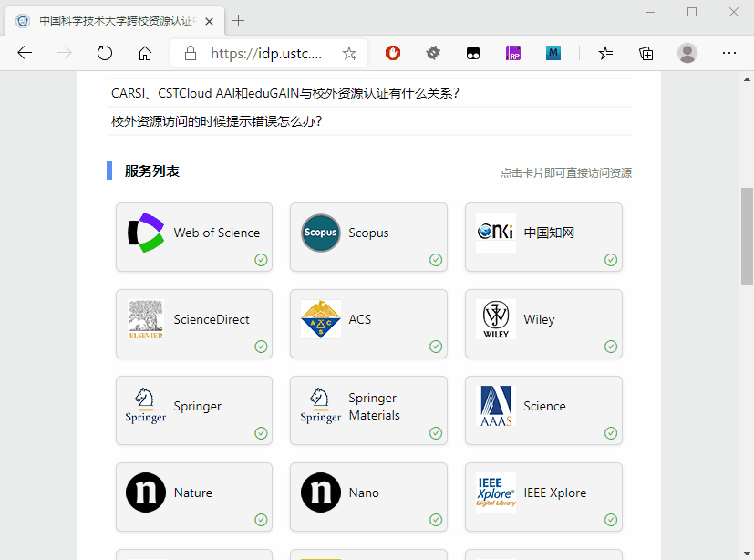This screenshot has width=754, height=560.
Task: Click the scrollbar down arrow
Action: [x=747, y=554]
